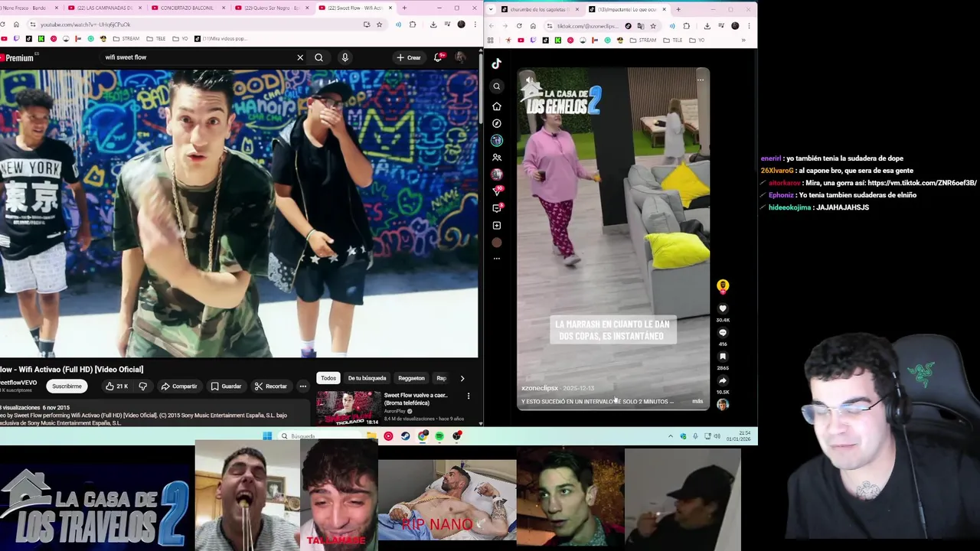Image resolution: width=980 pixels, height=551 pixels.
Task: Open the 'Sweet Flow vuelve a caer' video thumbnail
Action: click(x=348, y=409)
